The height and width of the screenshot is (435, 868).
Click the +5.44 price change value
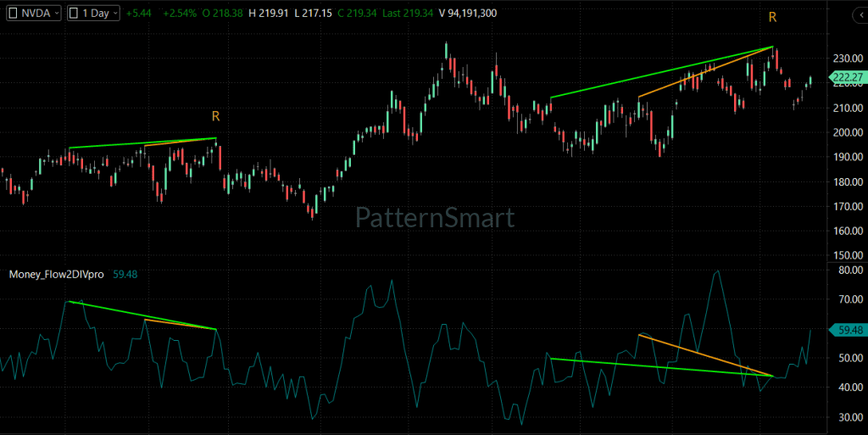pyautogui.click(x=138, y=14)
